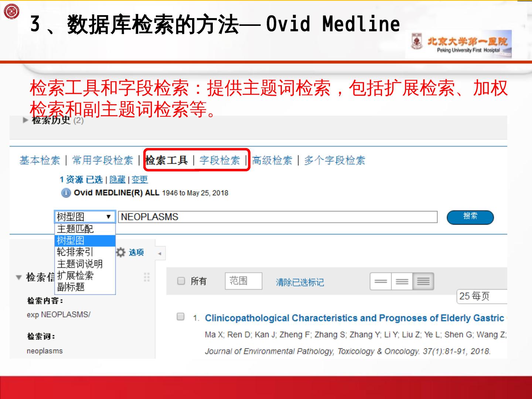Click the exp NEOPLASMS/ search text
This screenshot has height=399, width=532.
(58, 315)
